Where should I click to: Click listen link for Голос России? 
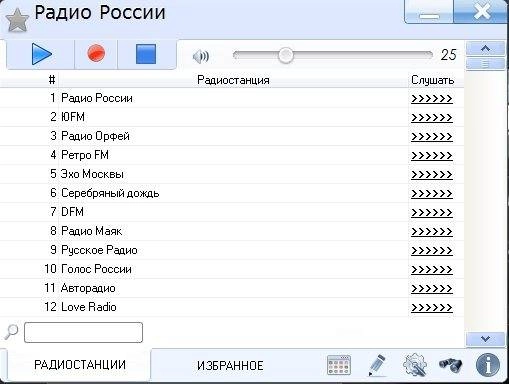432,270
